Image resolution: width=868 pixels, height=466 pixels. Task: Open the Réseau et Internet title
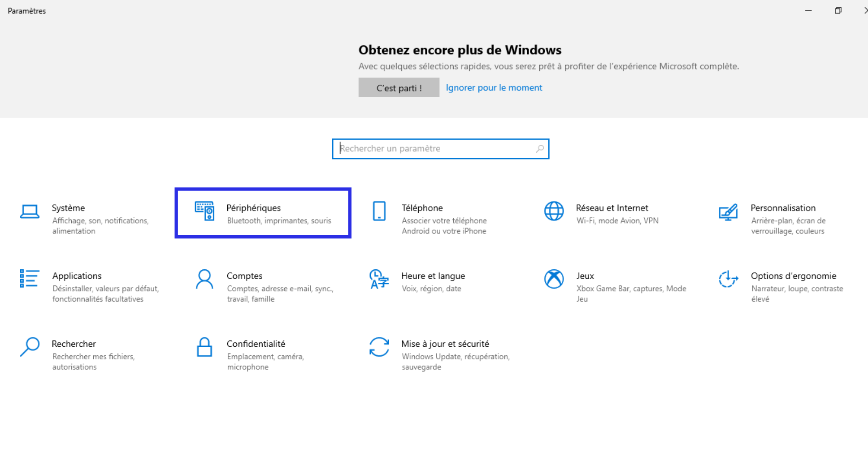coord(612,208)
